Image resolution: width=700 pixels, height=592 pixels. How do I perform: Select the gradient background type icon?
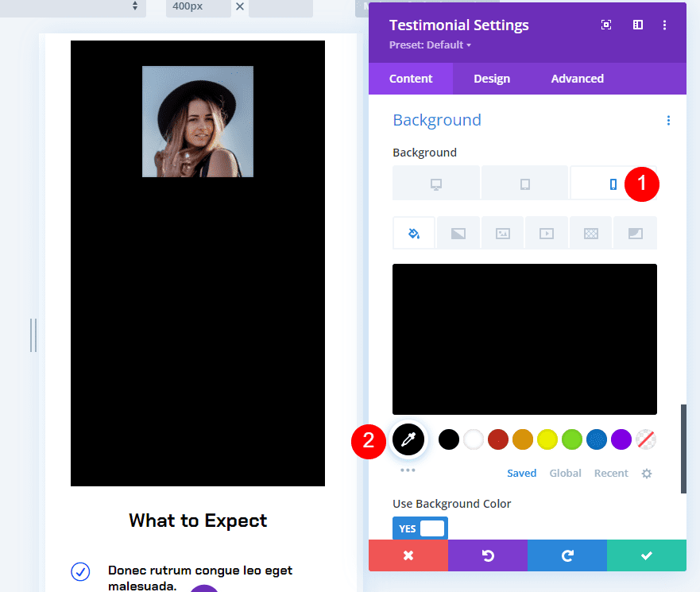coord(458,232)
